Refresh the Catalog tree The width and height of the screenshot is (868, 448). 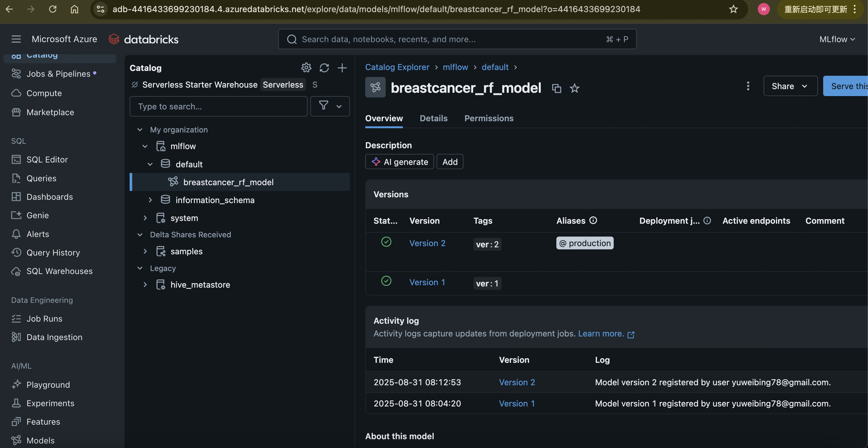pyautogui.click(x=324, y=68)
